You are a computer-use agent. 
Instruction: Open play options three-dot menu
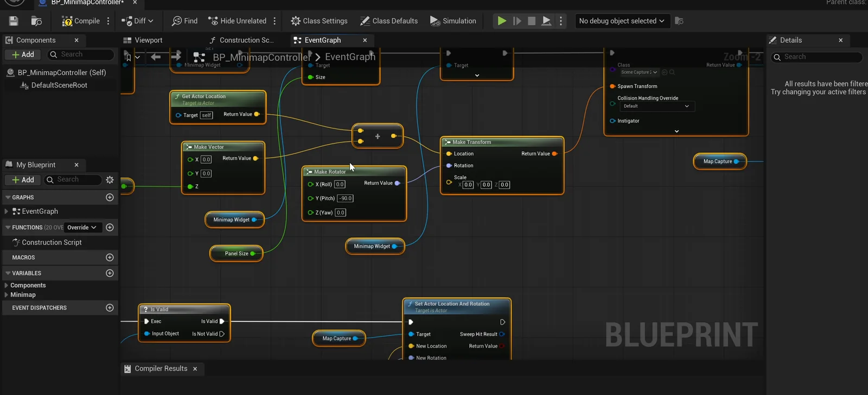click(x=561, y=21)
